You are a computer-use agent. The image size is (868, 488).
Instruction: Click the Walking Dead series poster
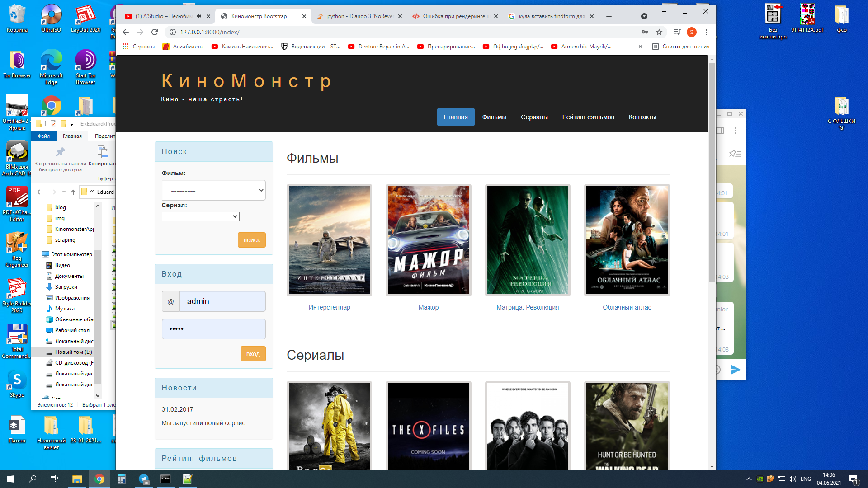(627, 426)
